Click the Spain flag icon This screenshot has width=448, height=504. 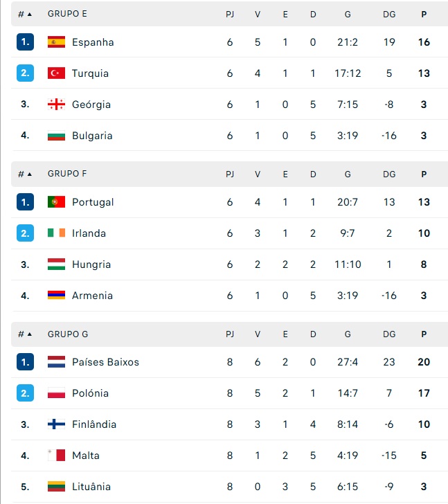tap(56, 42)
